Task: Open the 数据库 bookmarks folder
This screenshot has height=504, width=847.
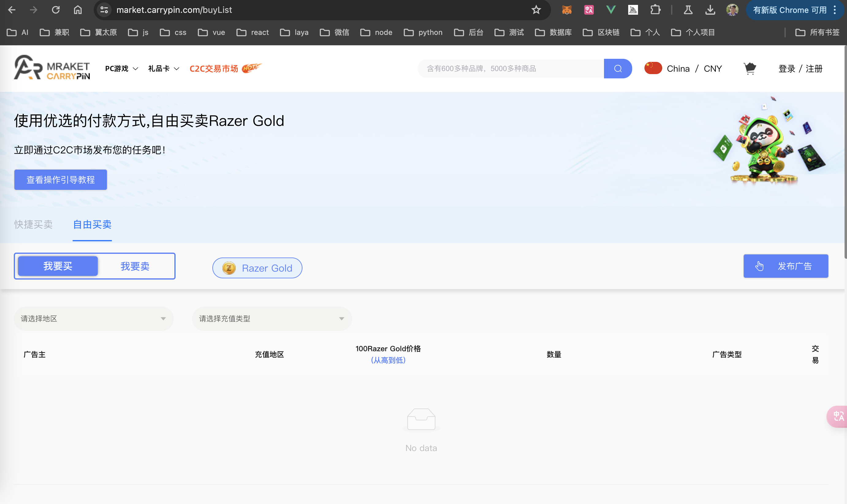Action: [x=553, y=32]
